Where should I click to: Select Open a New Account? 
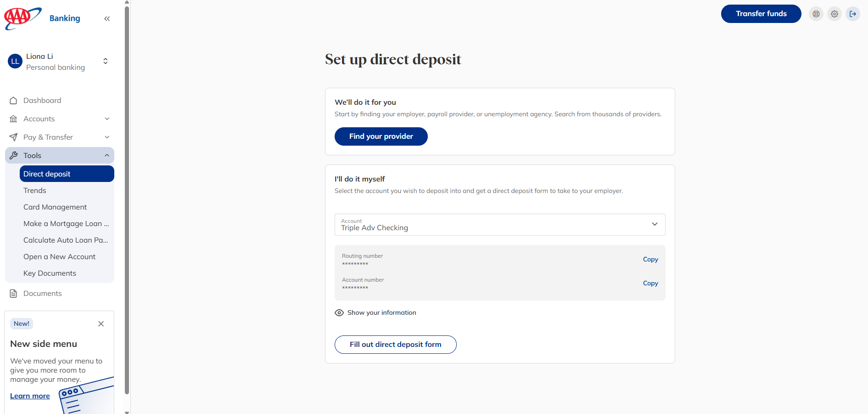(60, 257)
